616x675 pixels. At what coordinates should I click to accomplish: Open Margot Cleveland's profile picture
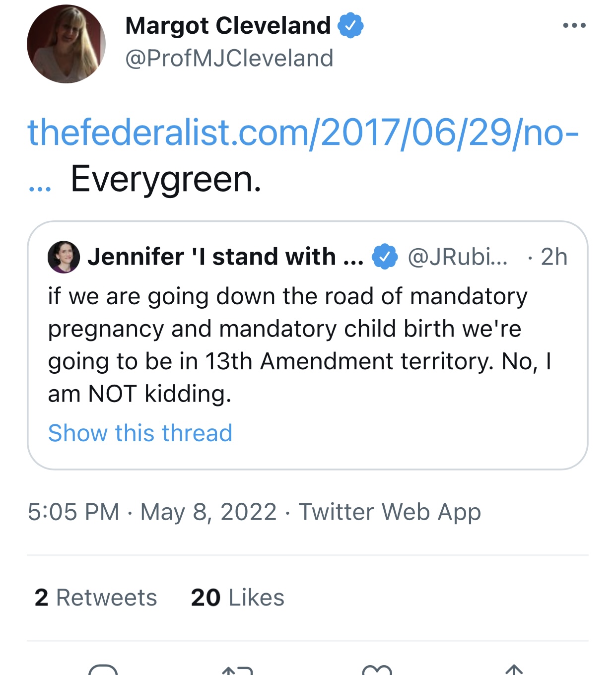pos(66,44)
